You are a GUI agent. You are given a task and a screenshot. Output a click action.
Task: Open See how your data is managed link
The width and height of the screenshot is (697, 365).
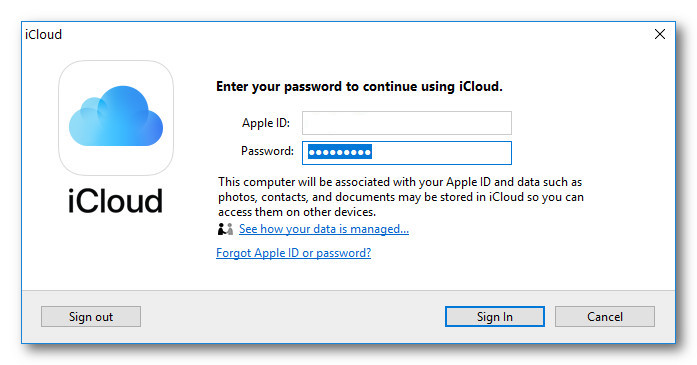(324, 229)
